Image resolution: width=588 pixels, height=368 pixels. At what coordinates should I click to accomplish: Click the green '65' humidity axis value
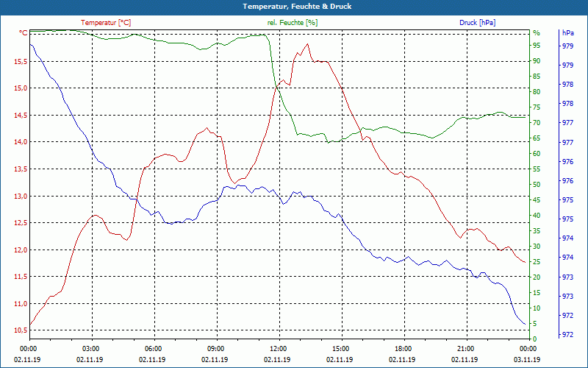click(x=537, y=138)
